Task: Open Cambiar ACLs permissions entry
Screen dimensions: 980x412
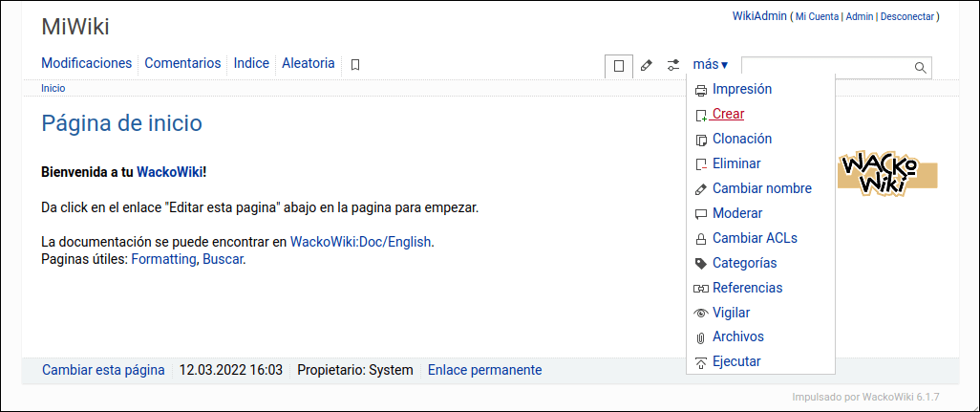Action: click(x=755, y=238)
